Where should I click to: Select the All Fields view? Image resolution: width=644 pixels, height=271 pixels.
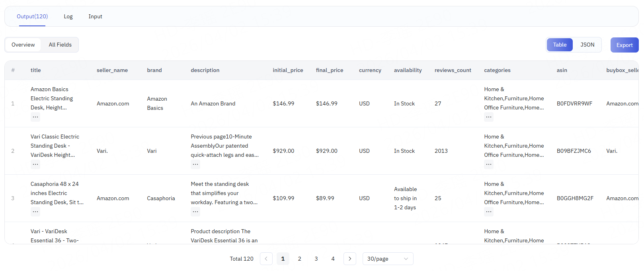[60, 45]
